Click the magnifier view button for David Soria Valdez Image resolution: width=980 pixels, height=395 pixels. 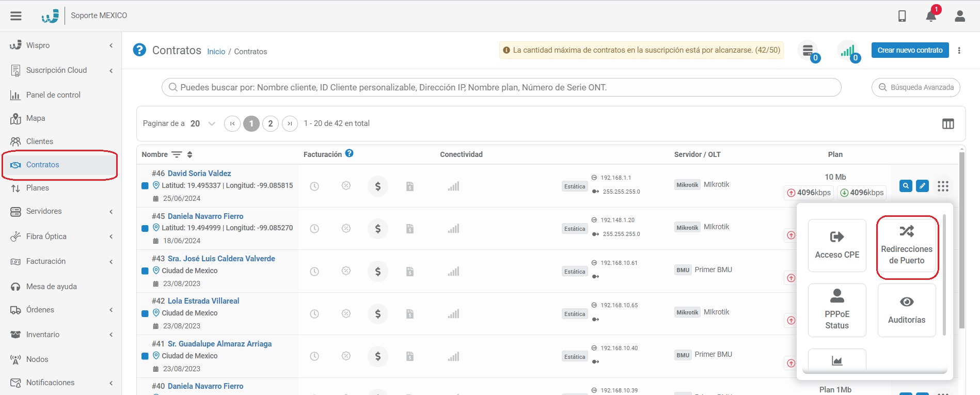coord(906,186)
